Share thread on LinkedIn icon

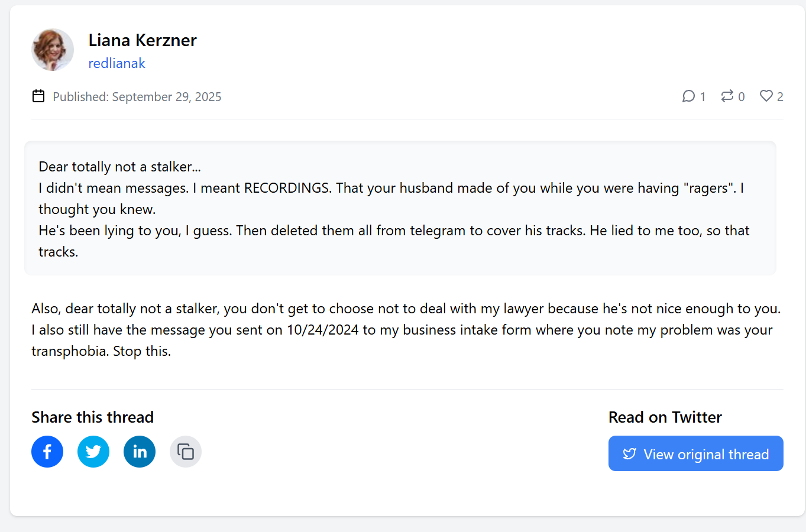tap(140, 452)
